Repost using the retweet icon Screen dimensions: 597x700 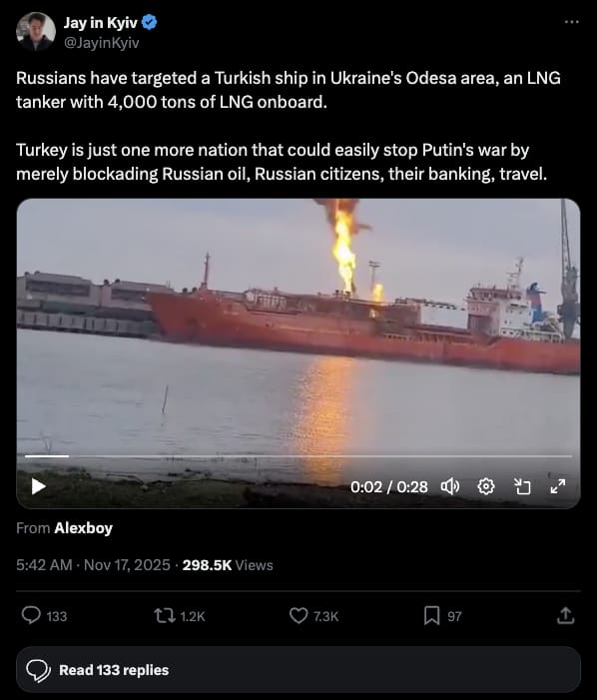click(165, 616)
